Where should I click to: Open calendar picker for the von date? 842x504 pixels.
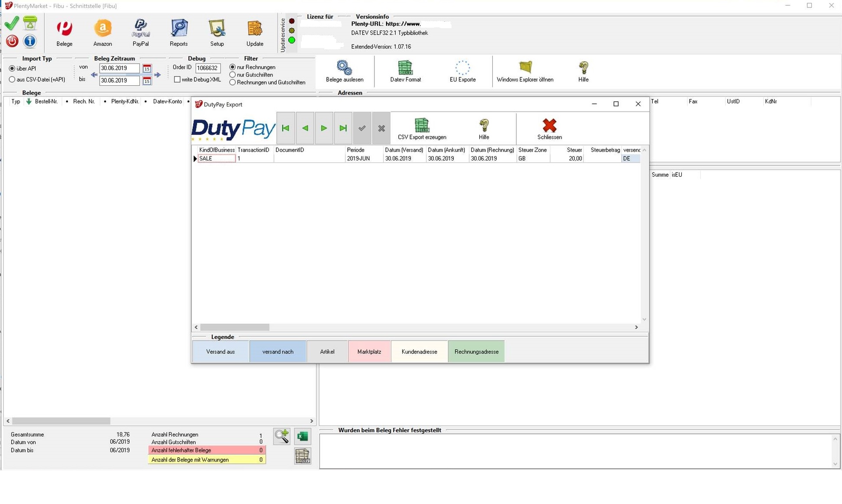coord(147,68)
